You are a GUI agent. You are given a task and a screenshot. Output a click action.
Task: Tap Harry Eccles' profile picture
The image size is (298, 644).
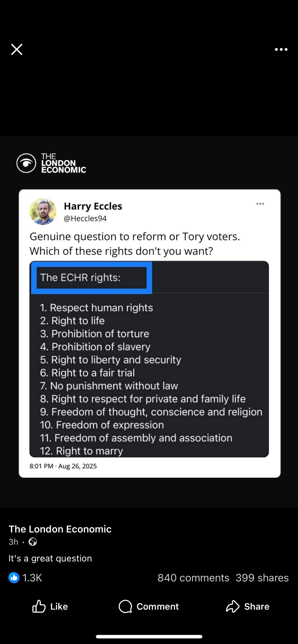pos(43,212)
